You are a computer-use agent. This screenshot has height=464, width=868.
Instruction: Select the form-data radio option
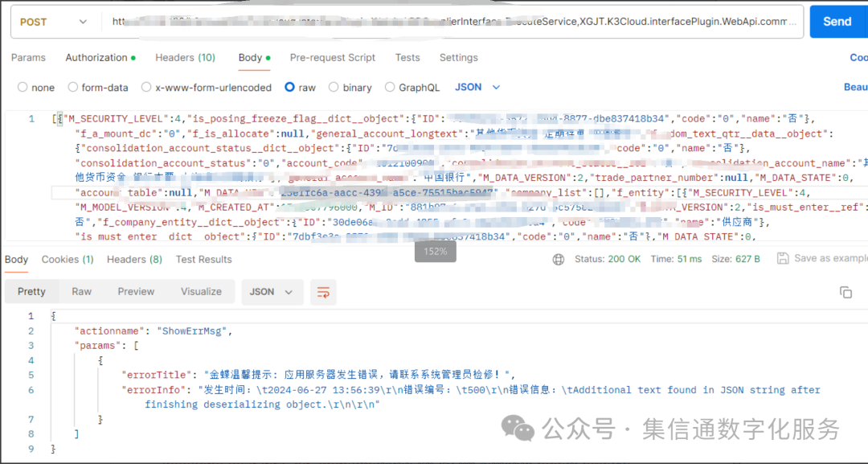(x=98, y=88)
